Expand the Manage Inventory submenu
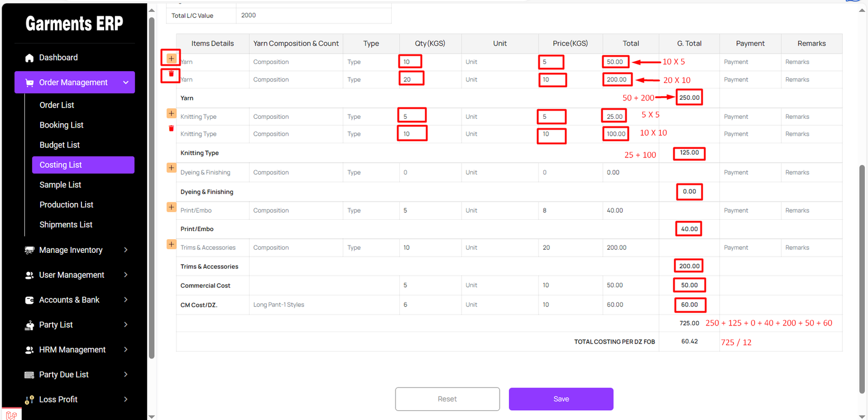This screenshot has width=868, height=420. tap(125, 250)
